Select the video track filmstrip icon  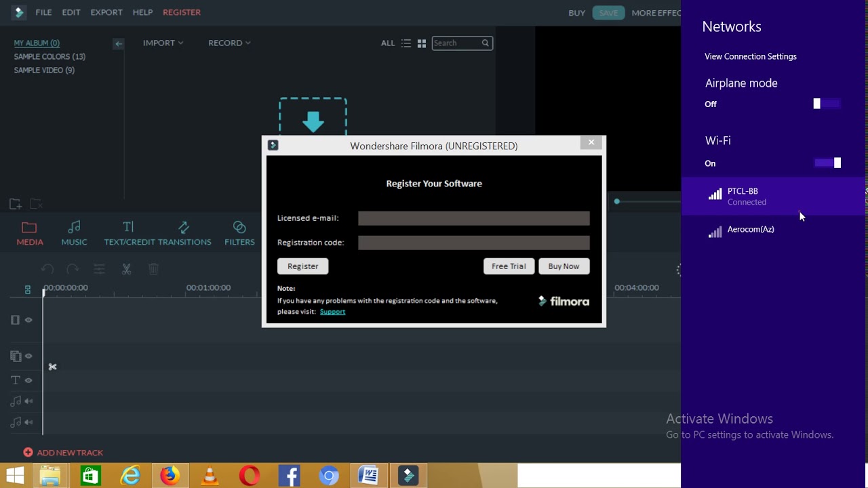[x=15, y=320]
